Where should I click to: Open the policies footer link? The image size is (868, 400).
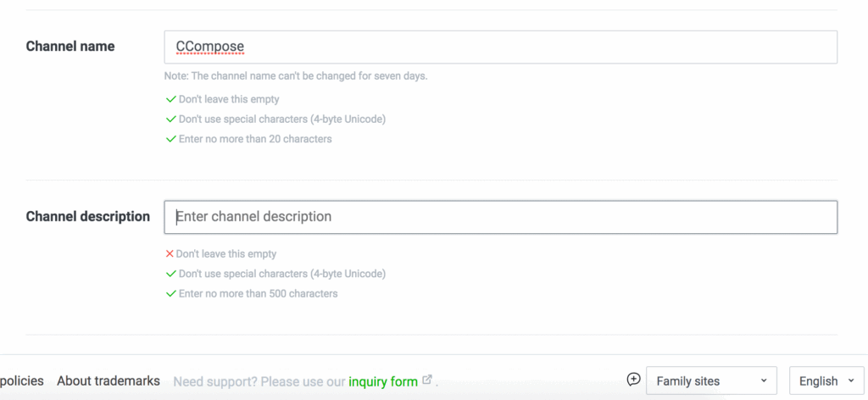pyautogui.click(x=21, y=381)
